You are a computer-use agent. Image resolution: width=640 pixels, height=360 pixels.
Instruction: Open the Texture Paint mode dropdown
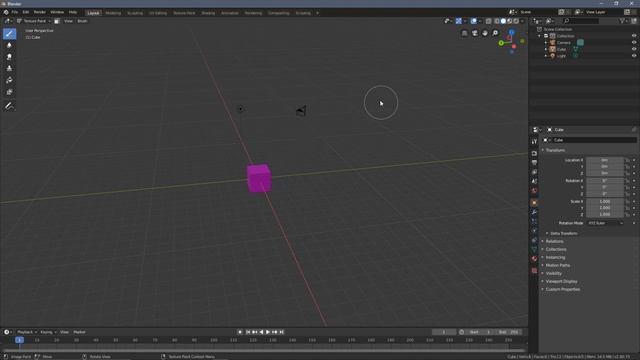tap(34, 21)
